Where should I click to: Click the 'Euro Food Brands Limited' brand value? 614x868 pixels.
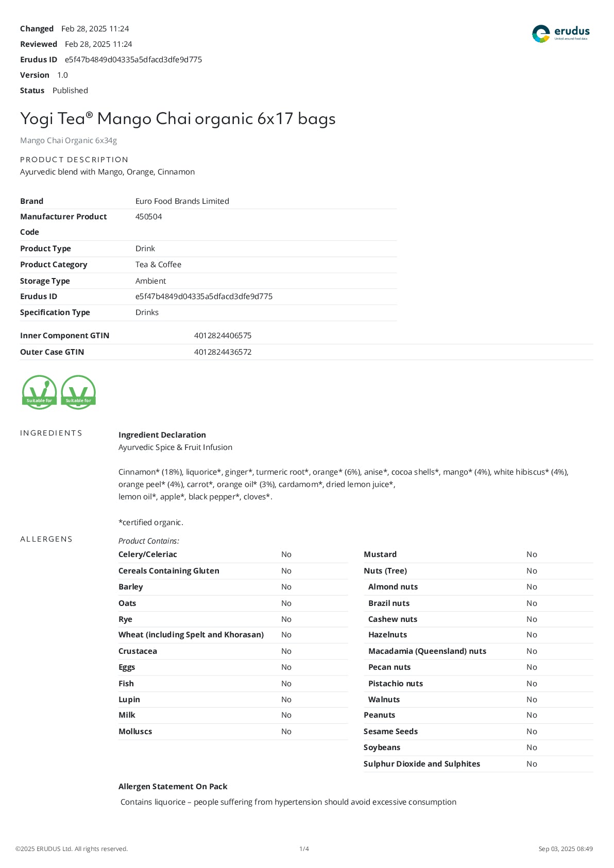[x=182, y=201]
